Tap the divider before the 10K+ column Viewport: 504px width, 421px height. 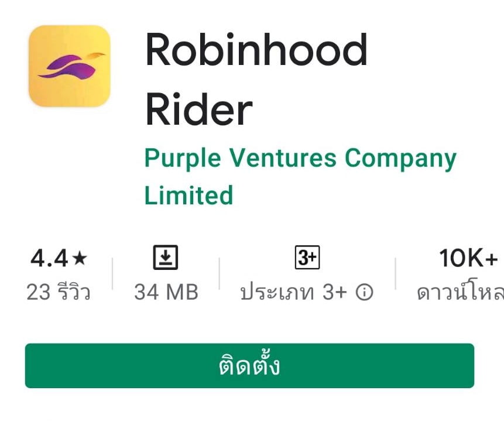click(395, 273)
